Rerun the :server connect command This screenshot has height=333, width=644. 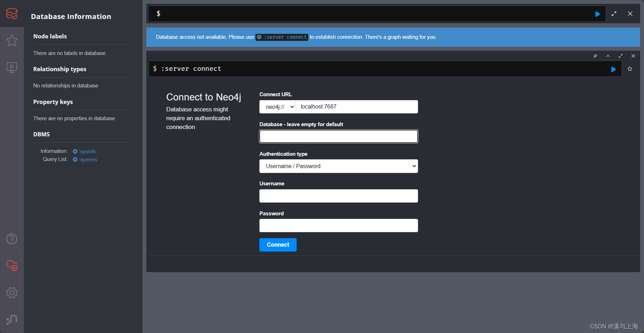point(613,69)
